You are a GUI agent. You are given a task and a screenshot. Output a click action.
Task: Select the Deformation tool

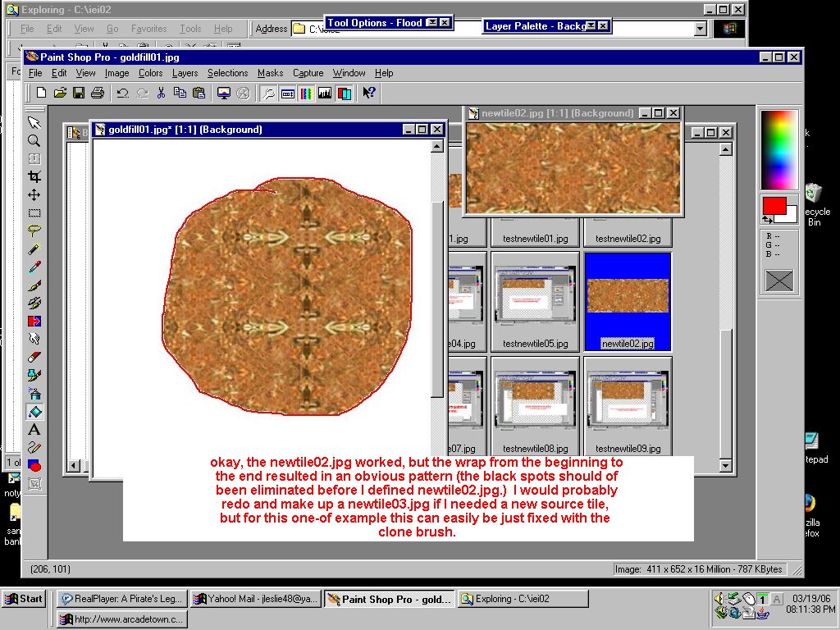[34, 159]
